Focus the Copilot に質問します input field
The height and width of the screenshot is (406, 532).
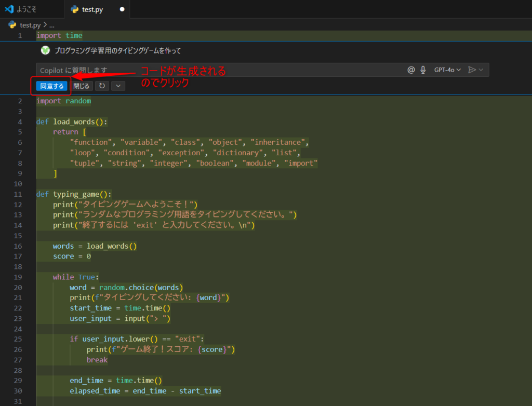click(220, 70)
